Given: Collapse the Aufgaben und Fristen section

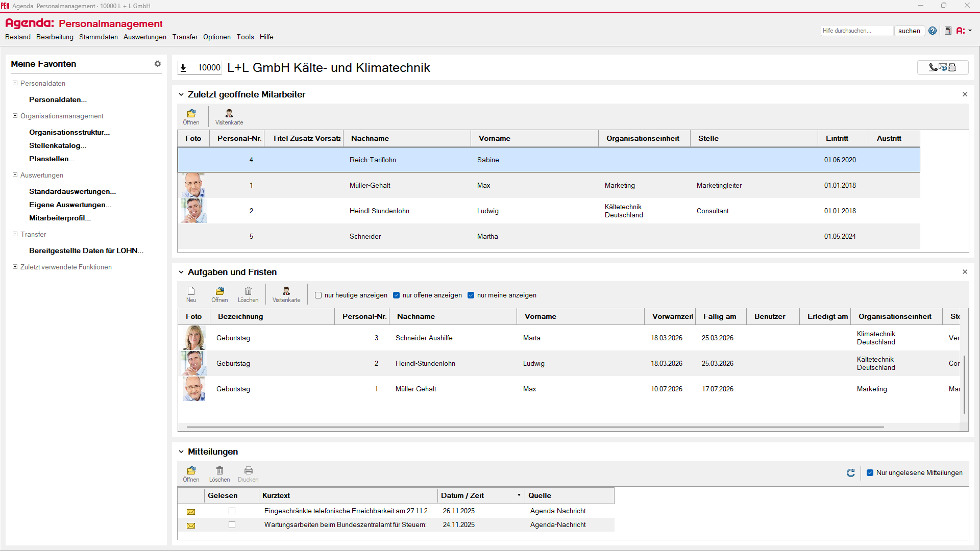Looking at the screenshot, I should [x=181, y=272].
